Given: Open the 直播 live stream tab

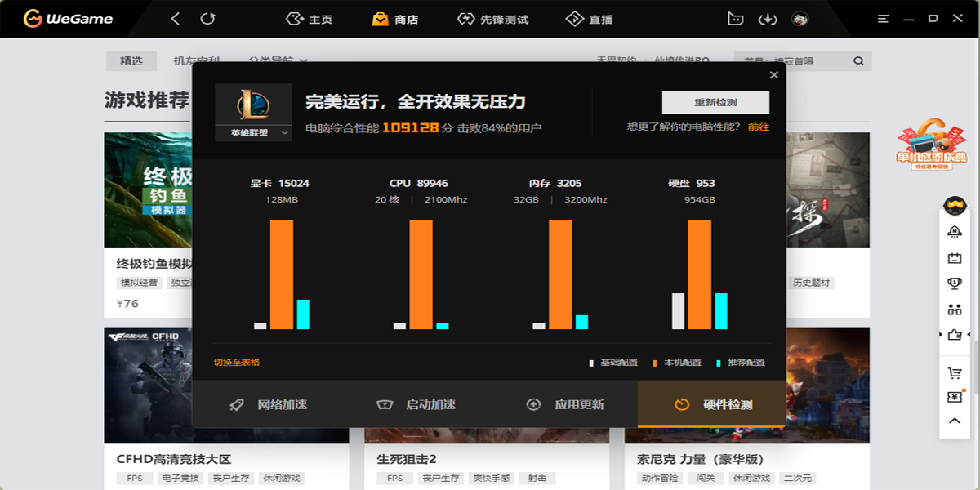Looking at the screenshot, I should click(x=589, y=19).
